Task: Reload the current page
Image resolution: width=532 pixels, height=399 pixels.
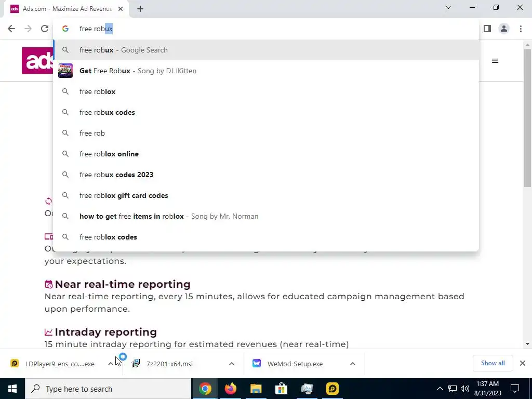Action: tap(45, 29)
